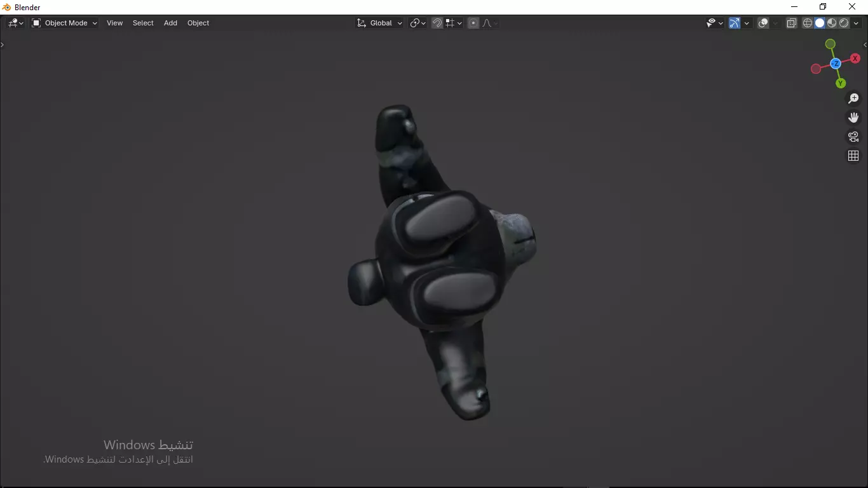Toggle Show Overlays
The image size is (868, 488).
pos(763,23)
